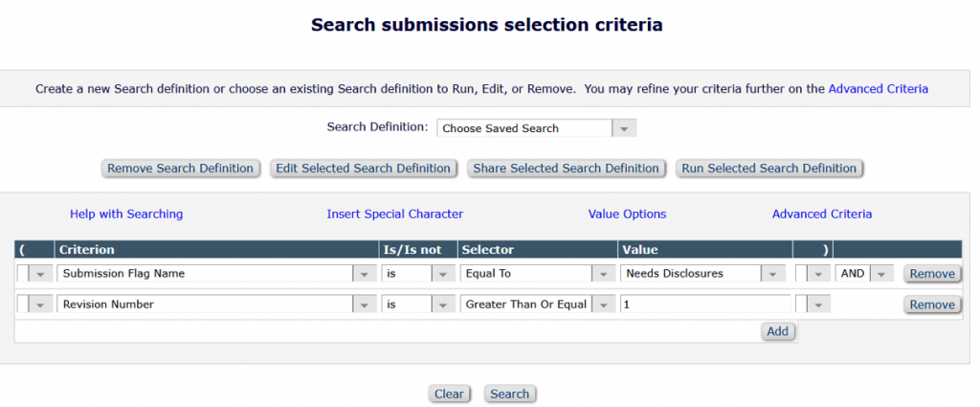This screenshot has height=407, width=980.
Task: Click Edit Selected Search Definition button
Action: 363,169
